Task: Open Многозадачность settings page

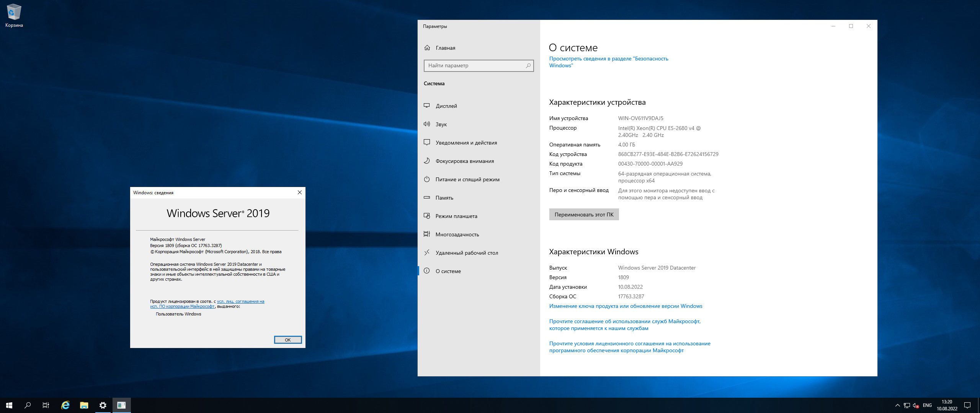Action: point(479,234)
